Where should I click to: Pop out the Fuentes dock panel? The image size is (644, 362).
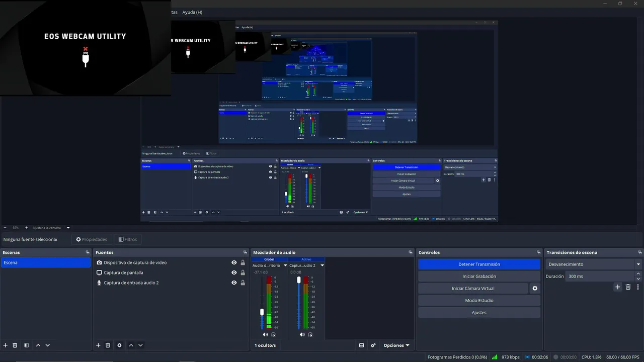(245, 252)
